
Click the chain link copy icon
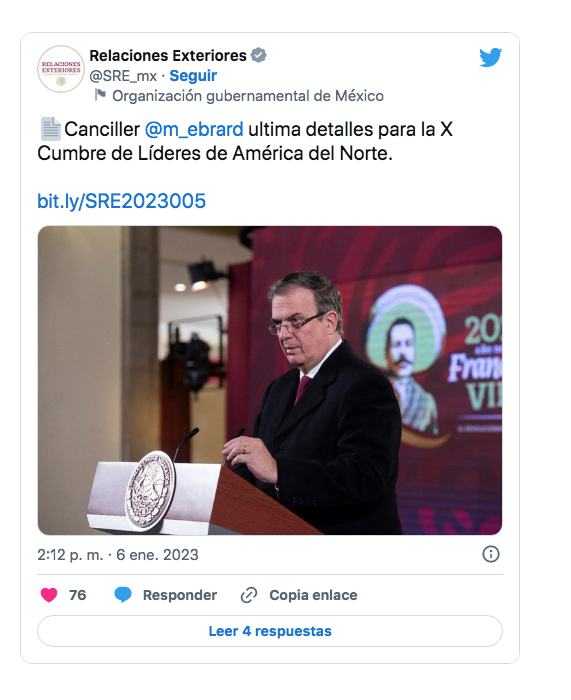click(249, 595)
